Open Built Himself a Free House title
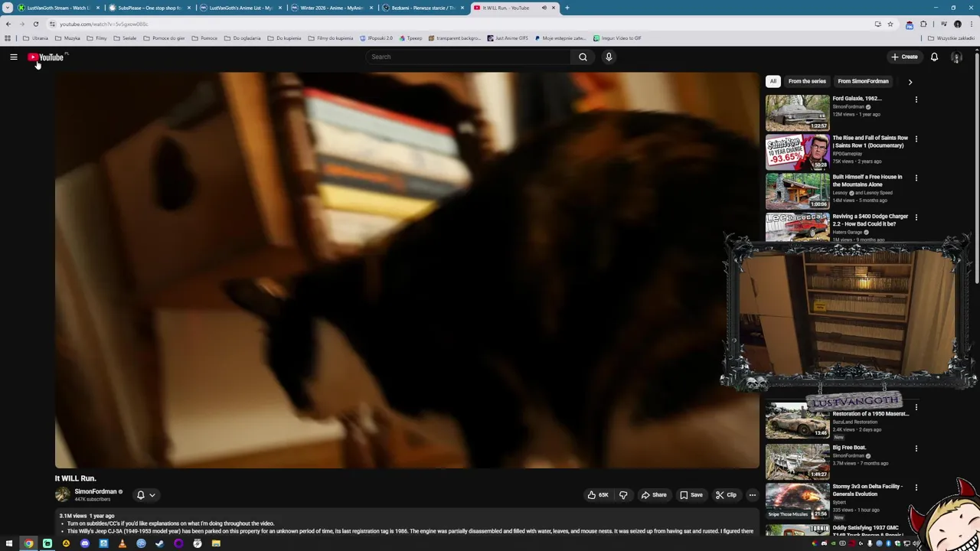The width and height of the screenshot is (980, 551). [867, 181]
